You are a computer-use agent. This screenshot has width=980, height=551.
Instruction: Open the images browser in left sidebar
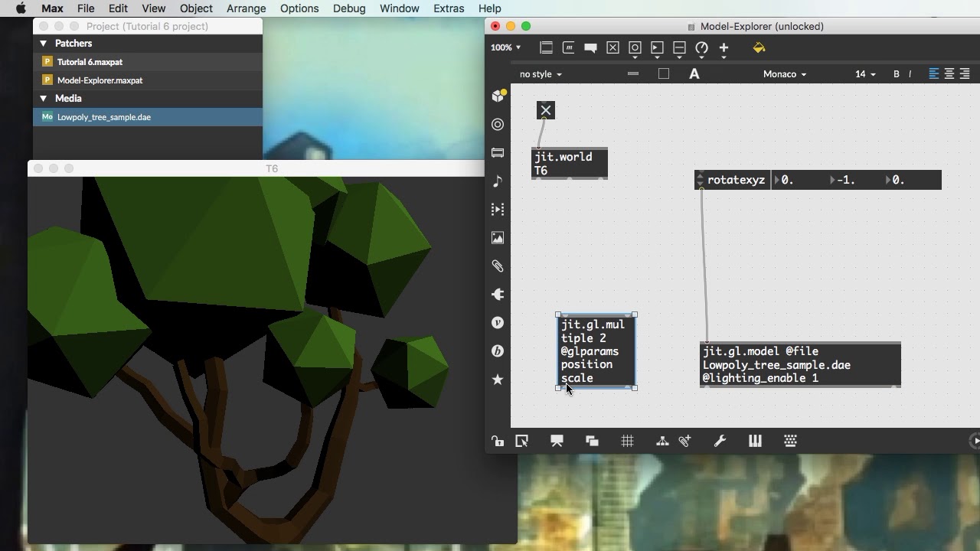click(498, 238)
